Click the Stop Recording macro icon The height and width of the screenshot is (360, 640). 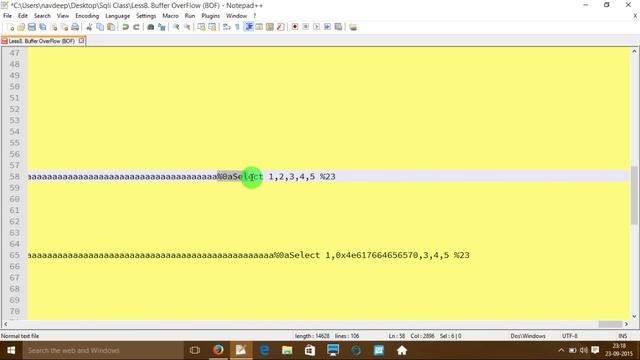(306, 27)
